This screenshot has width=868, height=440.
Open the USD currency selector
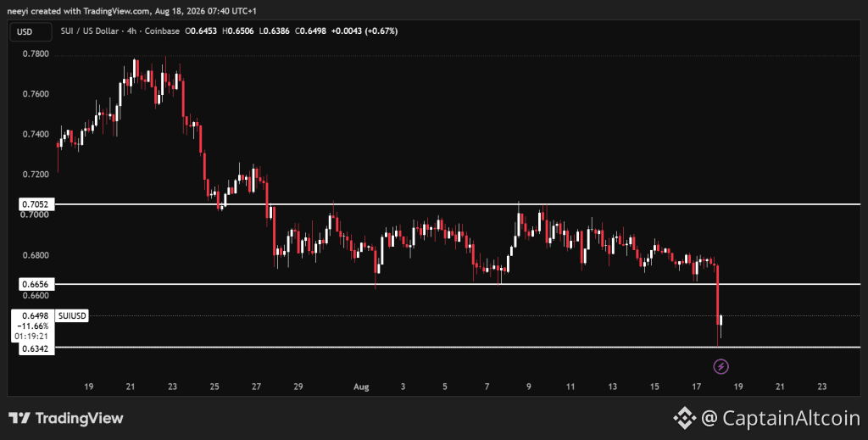pyautogui.click(x=31, y=31)
